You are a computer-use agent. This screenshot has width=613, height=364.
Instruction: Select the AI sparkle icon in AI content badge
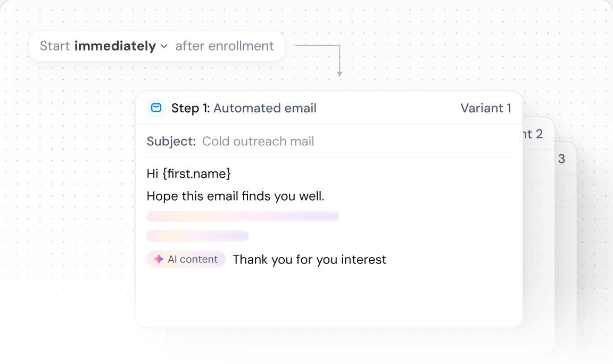(158, 259)
